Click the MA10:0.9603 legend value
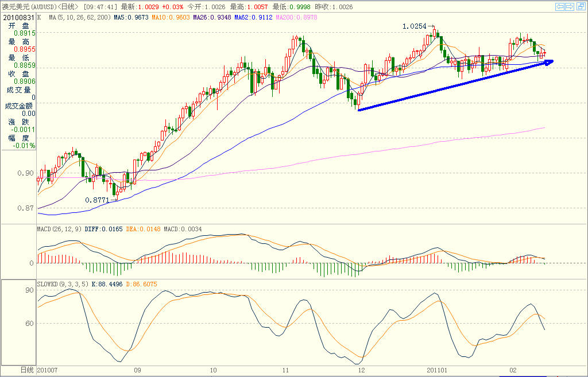This screenshot has height=377, width=588. [x=171, y=17]
